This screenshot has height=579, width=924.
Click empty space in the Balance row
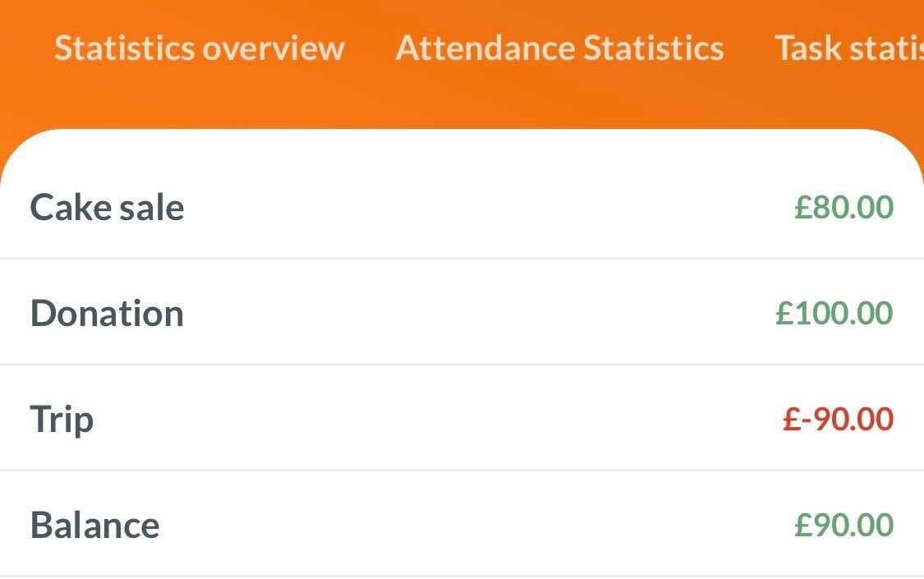point(476,525)
